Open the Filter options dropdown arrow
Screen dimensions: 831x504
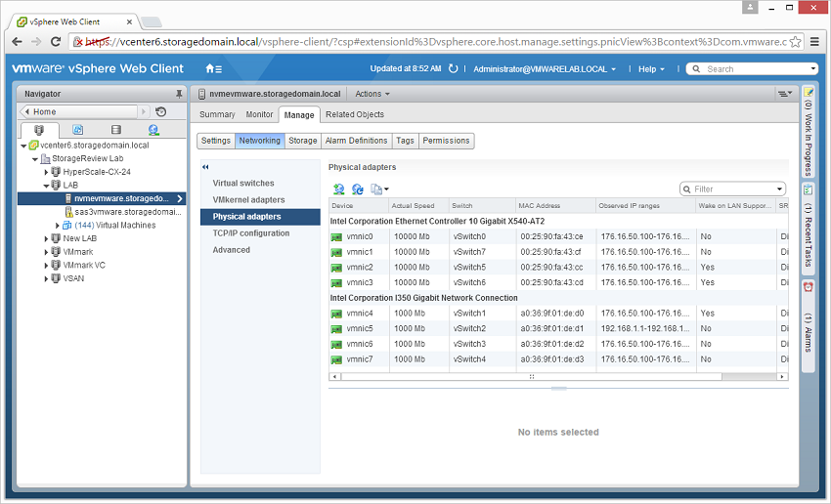coord(779,189)
